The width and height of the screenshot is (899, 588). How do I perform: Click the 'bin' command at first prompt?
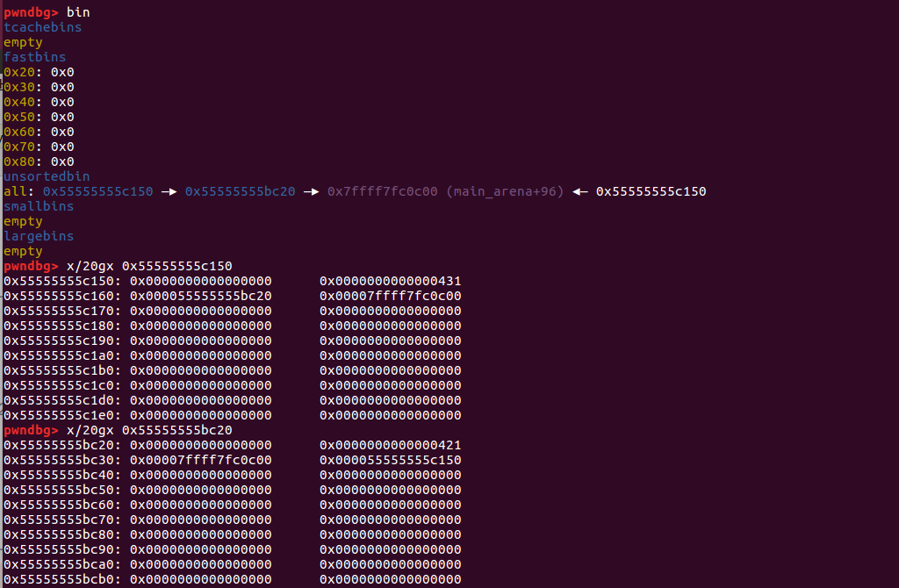[78, 12]
